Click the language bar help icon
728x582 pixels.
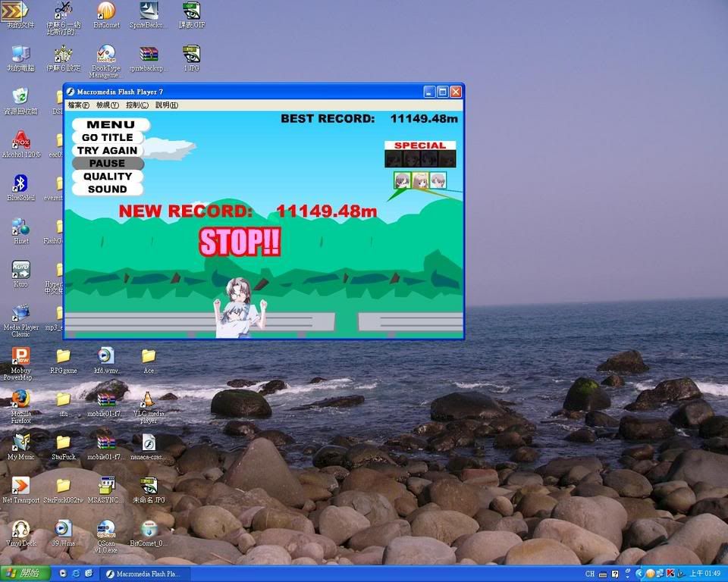click(615, 574)
